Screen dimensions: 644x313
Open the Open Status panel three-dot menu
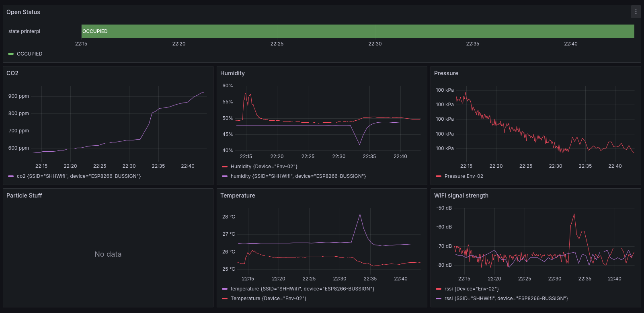point(636,12)
